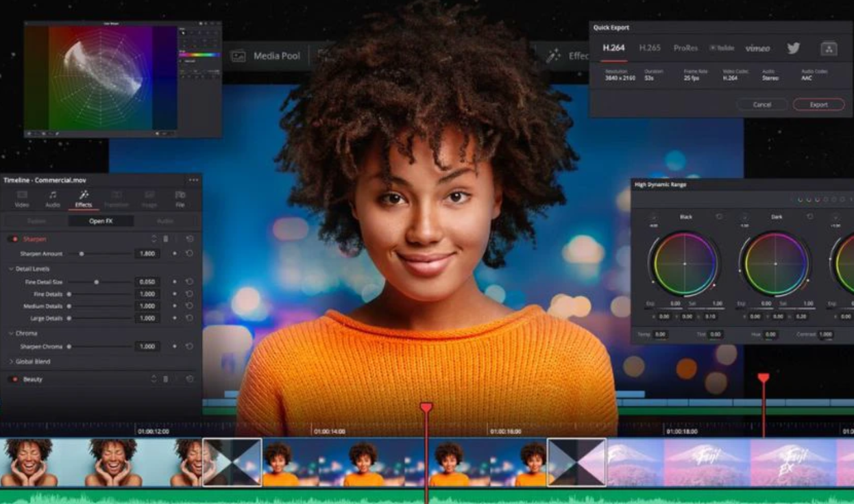Reset the Dark zone color wheel
Viewport: 854px width, 504px height.
pyautogui.click(x=810, y=216)
